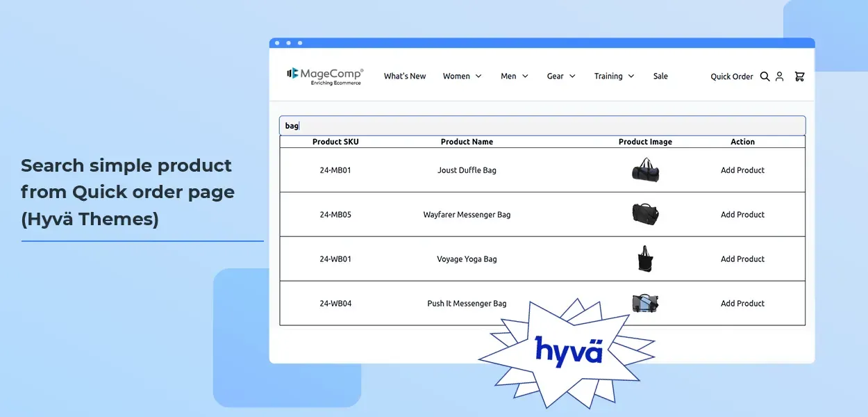Click product name "Voyage Yoga Bag"
868x417 pixels.
click(x=467, y=259)
